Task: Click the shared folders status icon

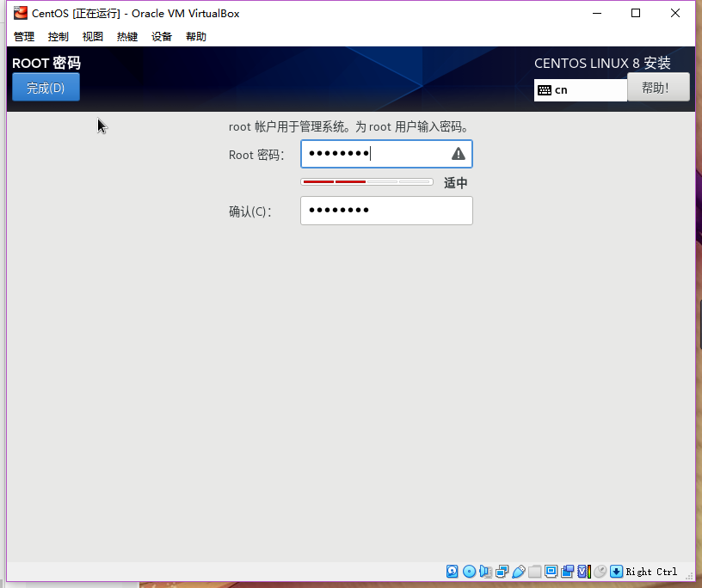Action: coord(534,572)
